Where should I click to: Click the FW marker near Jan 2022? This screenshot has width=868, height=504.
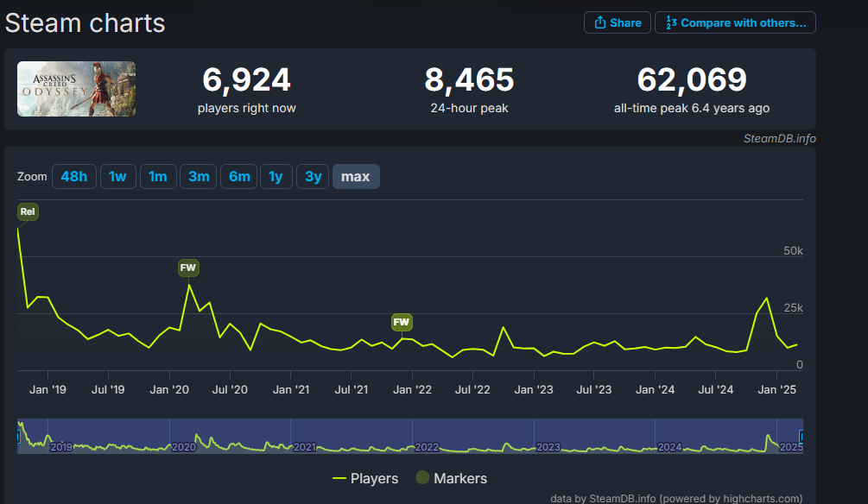click(402, 323)
